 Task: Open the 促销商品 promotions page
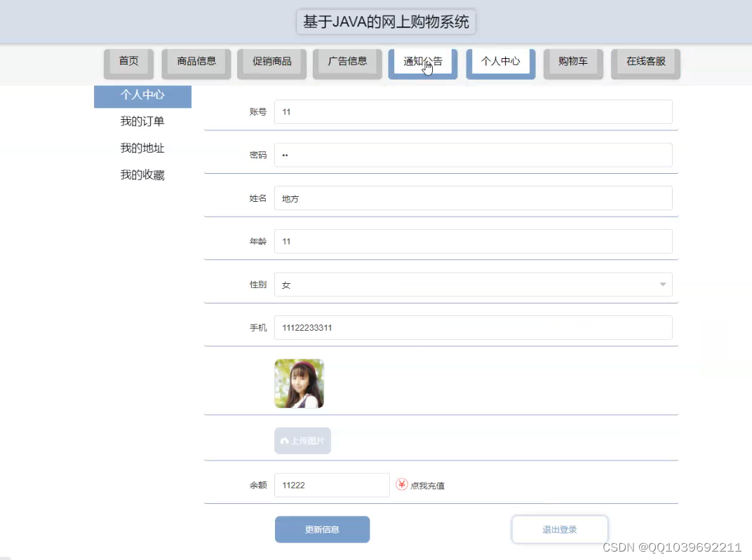[271, 61]
